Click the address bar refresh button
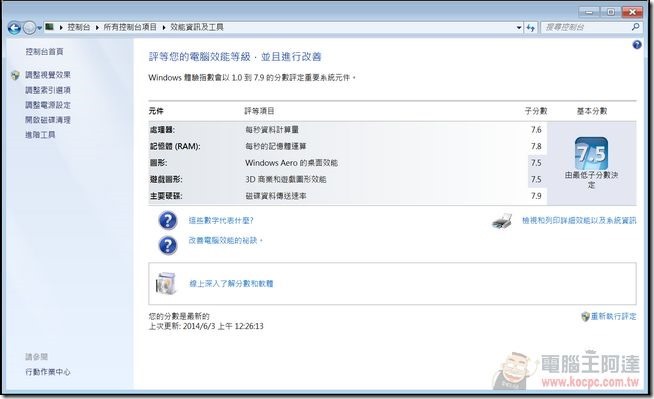This screenshot has width=654, height=399. tap(530, 28)
